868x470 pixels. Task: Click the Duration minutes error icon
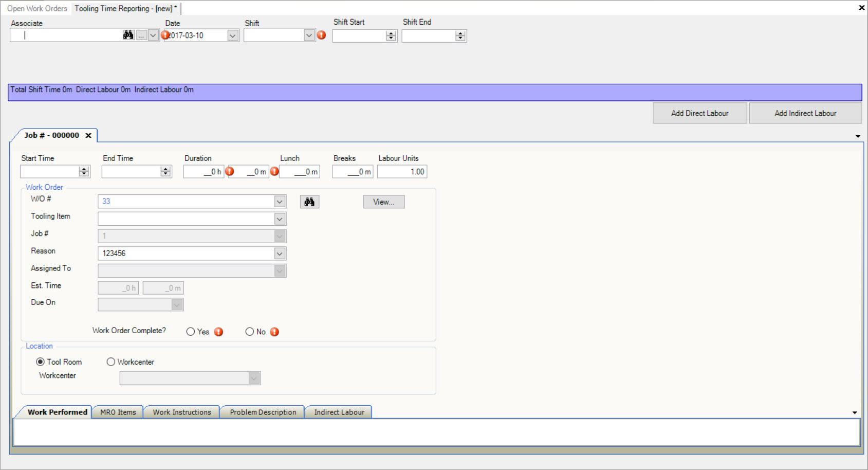[274, 171]
